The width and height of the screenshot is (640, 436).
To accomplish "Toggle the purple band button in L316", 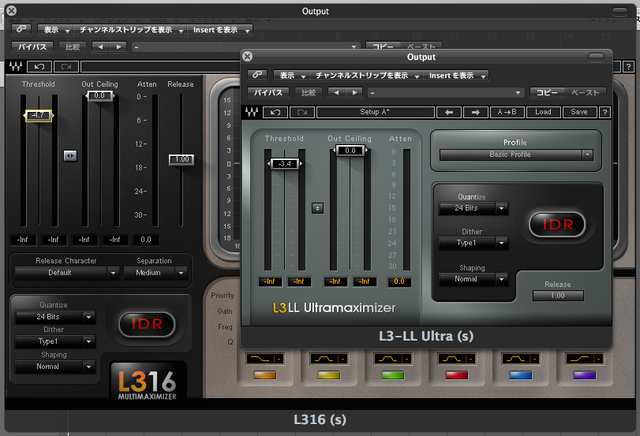I will click(584, 375).
